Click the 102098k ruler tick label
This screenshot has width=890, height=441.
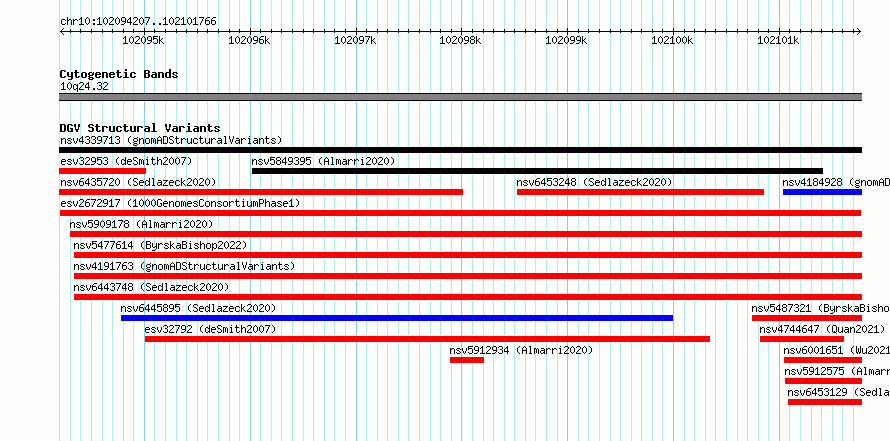pos(461,40)
